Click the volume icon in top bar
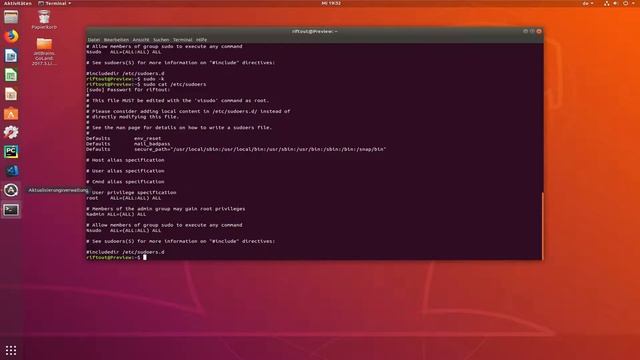 click(616, 3)
